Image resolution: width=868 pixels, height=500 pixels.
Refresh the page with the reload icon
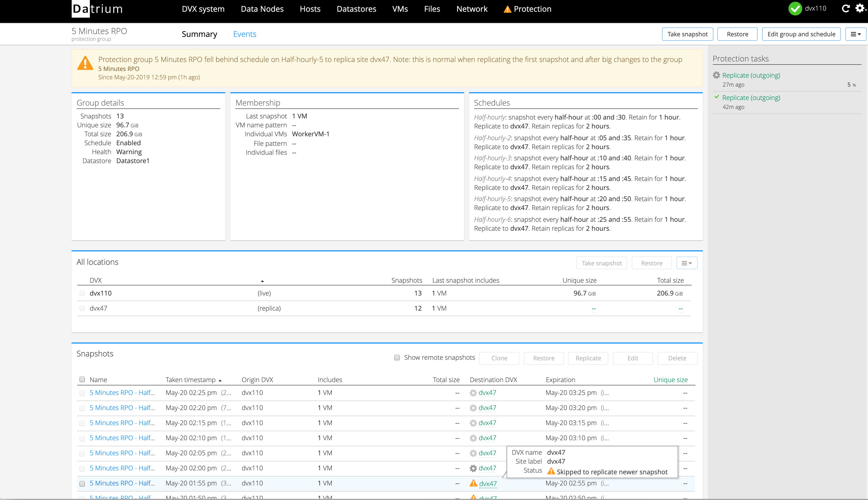coord(846,8)
